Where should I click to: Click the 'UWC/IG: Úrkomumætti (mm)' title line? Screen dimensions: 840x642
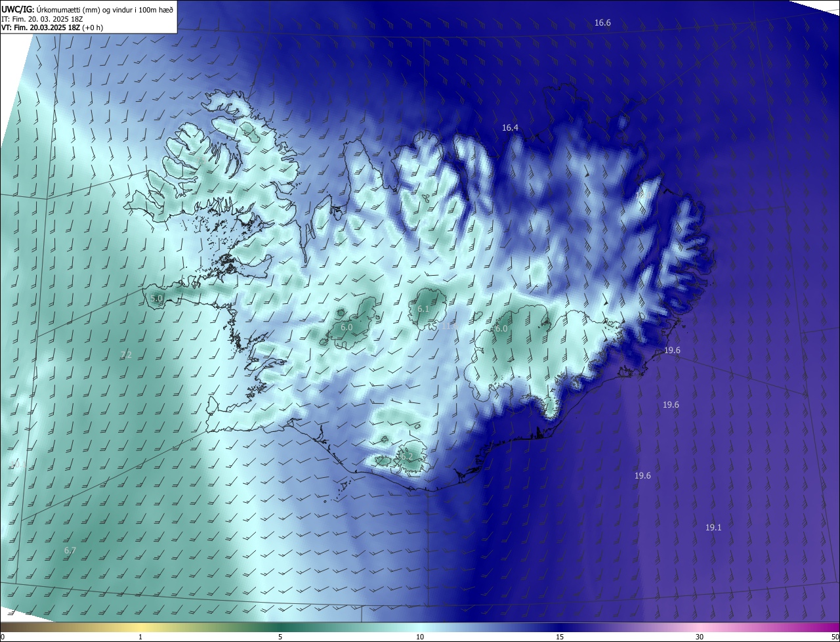tap(88, 9)
